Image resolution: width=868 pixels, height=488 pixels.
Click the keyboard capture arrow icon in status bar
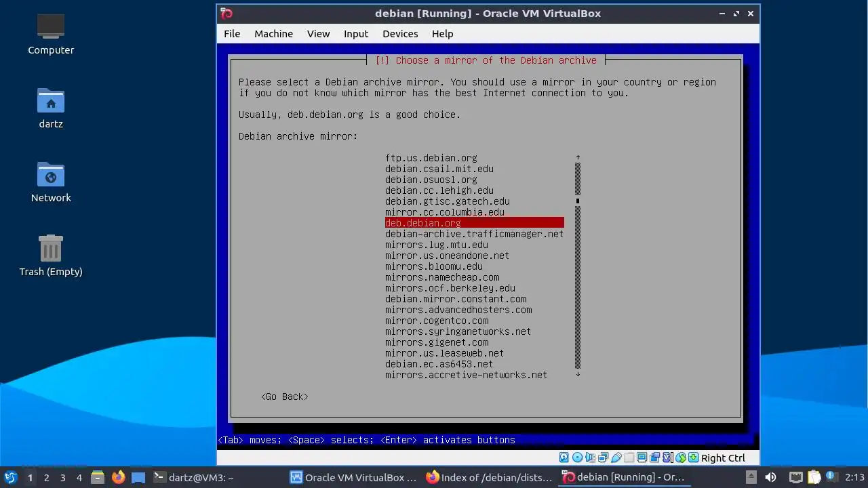click(x=693, y=458)
